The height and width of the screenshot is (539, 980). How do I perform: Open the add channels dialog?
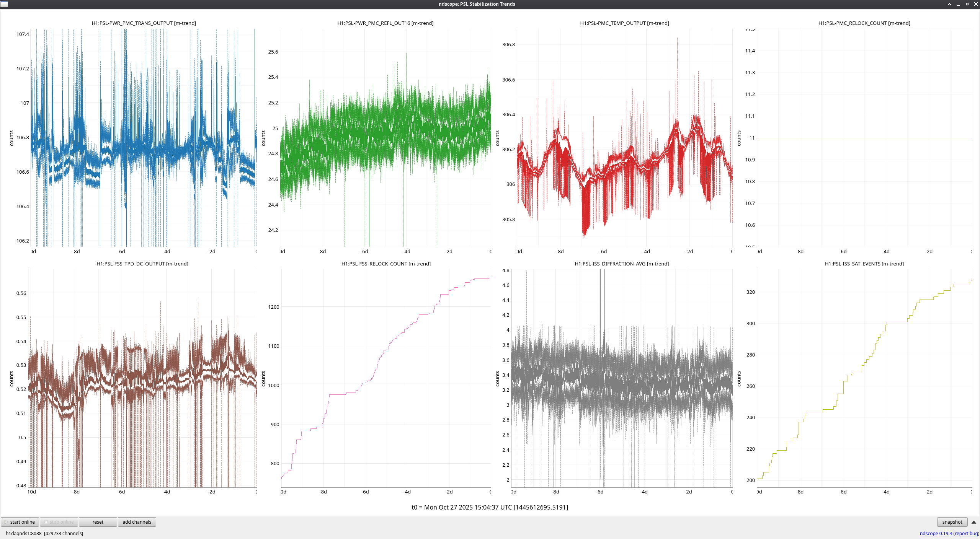137,522
